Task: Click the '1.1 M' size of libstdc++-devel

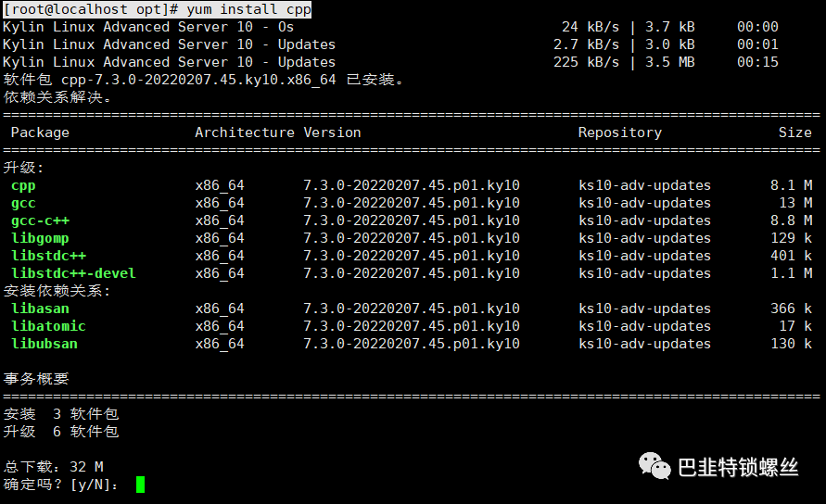Action: (791, 273)
